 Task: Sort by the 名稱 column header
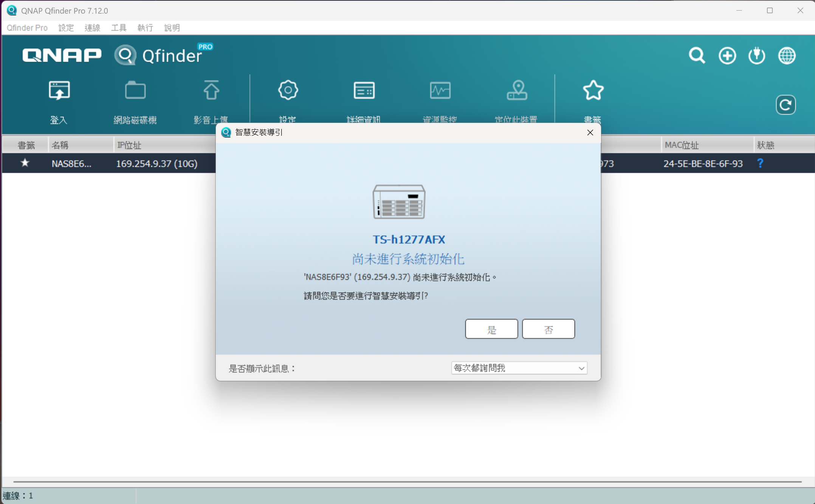click(x=81, y=145)
